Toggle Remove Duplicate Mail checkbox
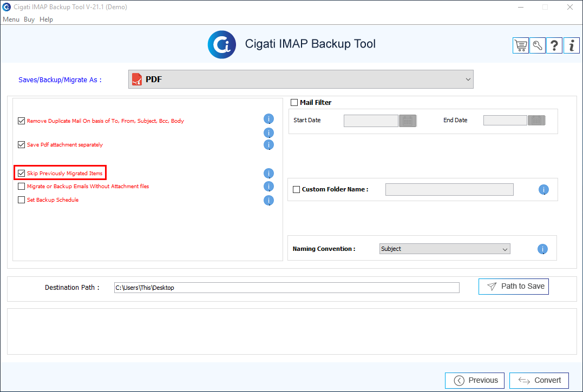583x392 pixels. tap(21, 121)
